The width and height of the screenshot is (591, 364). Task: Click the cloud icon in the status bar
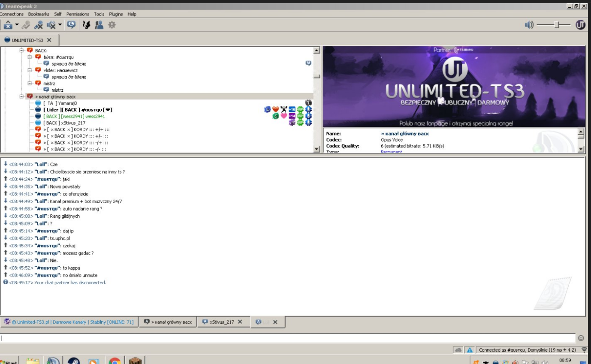(458, 350)
